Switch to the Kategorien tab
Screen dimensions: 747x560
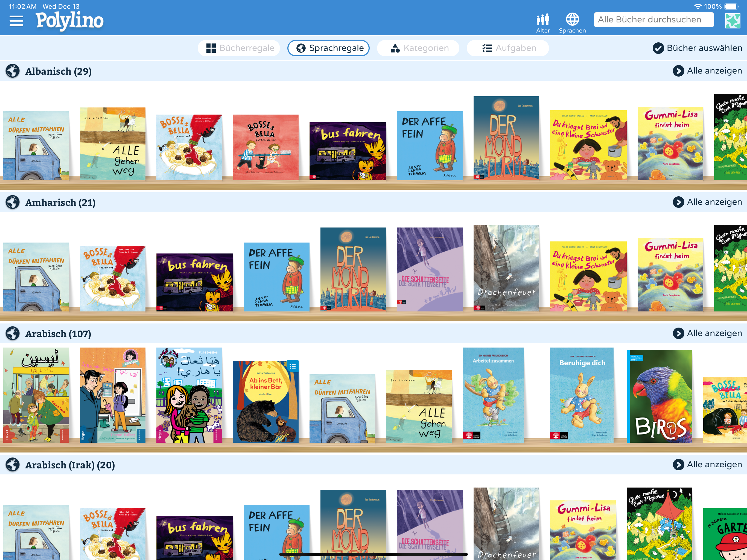[x=418, y=48]
